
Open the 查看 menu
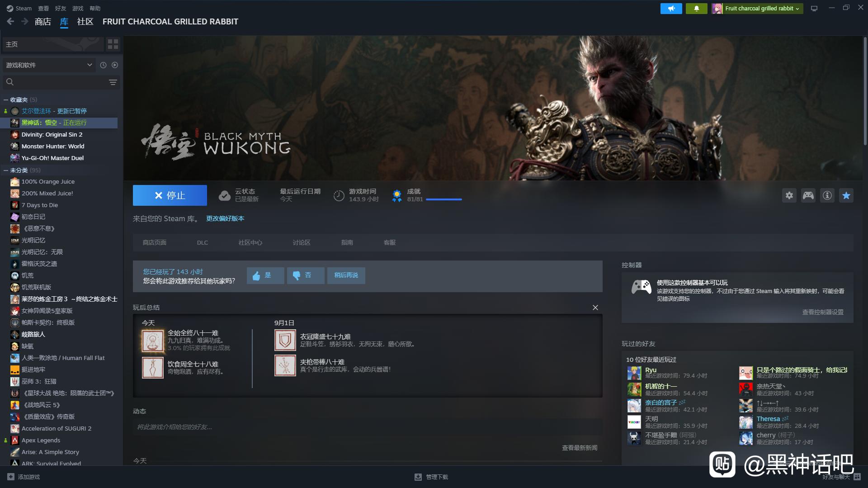point(43,8)
